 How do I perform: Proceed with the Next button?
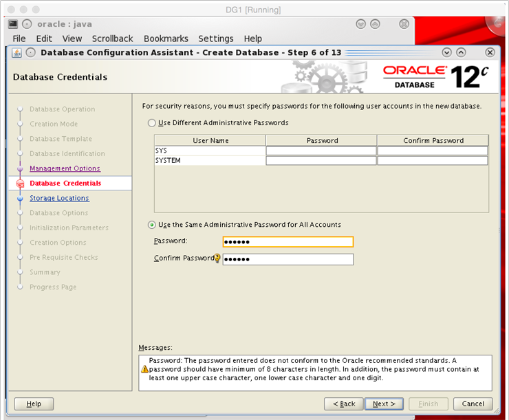coord(384,404)
